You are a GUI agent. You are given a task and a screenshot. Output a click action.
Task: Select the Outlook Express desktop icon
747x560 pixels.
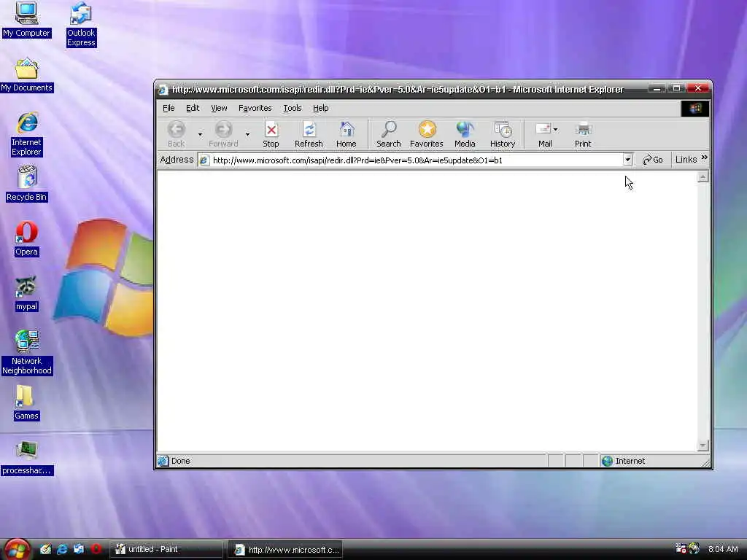click(81, 24)
